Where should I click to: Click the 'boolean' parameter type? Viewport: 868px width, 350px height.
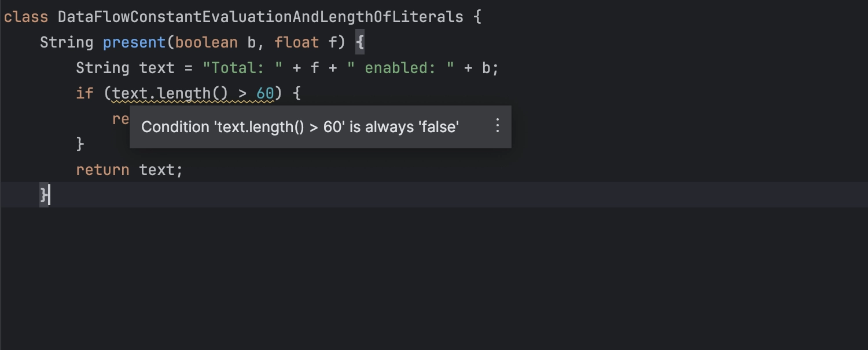pos(207,42)
